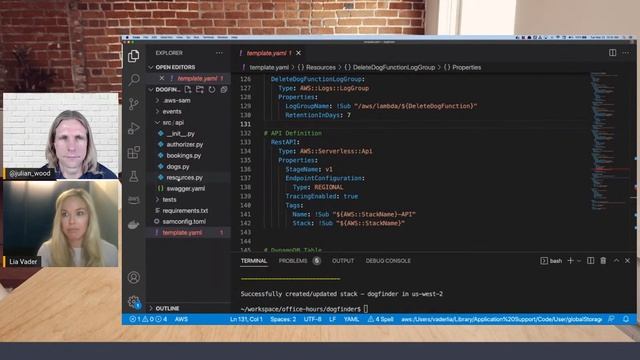Click into the terminal prompt line
This screenshot has height=360, width=640.
click(304, 309)
